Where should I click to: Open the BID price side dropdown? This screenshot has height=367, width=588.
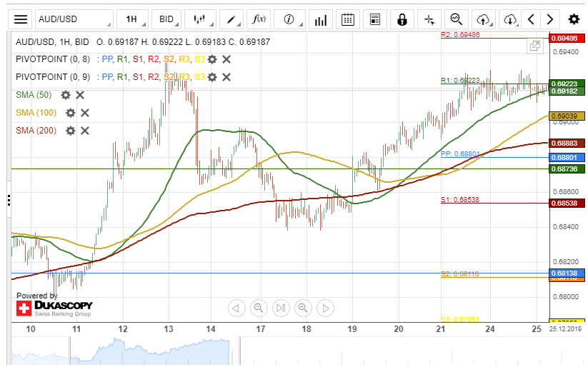coord(166,19)
